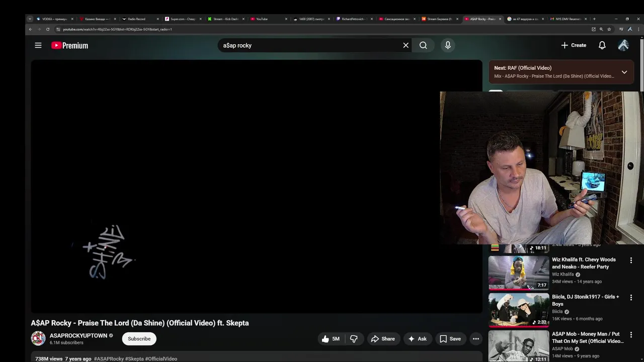
Task: Click the Create button
Action: click(574, 45)
